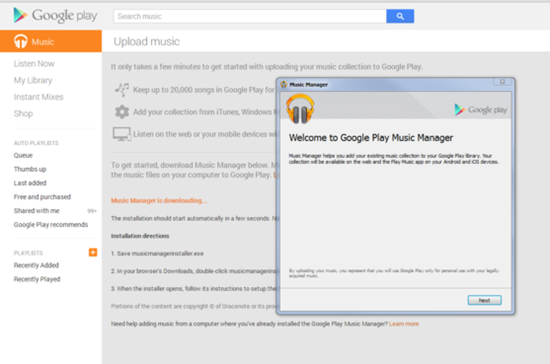550x364 pixels.
Task: Open the Shared with me playlist
Action: pos(36,211)
